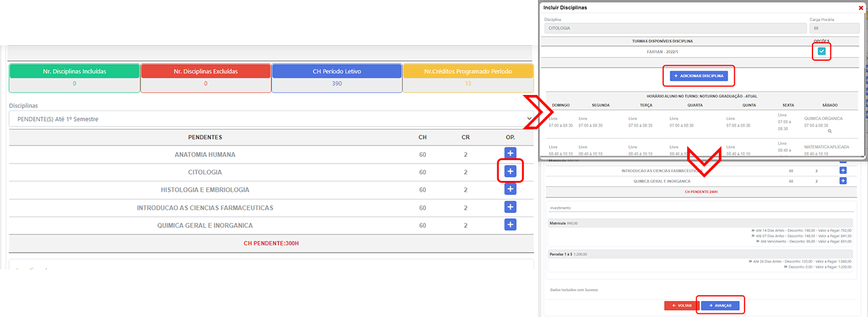The image size is (868, 323).
Task: Click the blue CH Período Letivo card
Action: pyautogui.click(x=336, y=78)
